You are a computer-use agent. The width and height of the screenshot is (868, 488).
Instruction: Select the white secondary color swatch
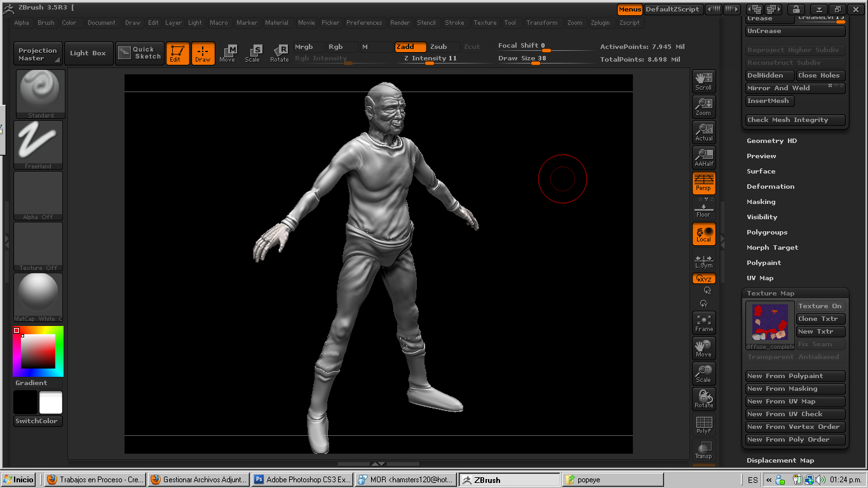click(51, 402)
